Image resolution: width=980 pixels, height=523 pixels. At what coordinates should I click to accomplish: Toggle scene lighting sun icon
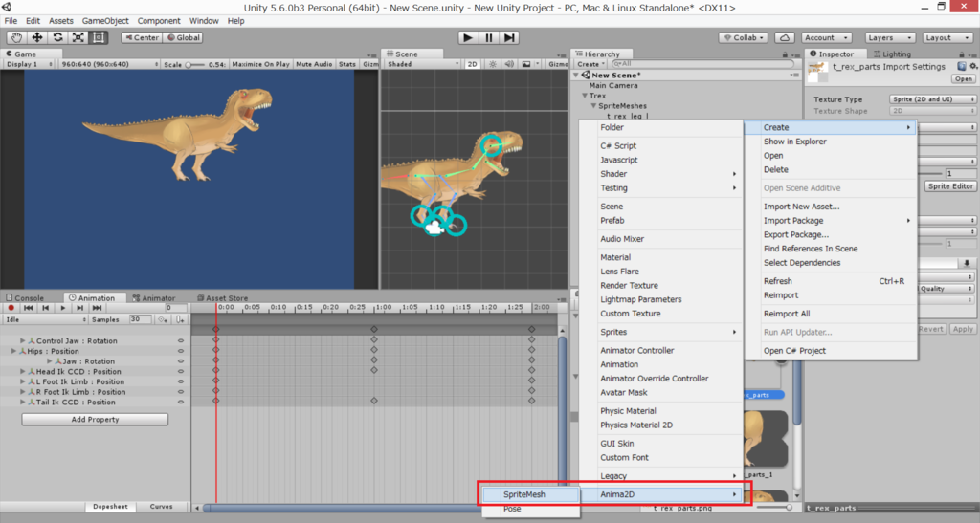point(493,64)
